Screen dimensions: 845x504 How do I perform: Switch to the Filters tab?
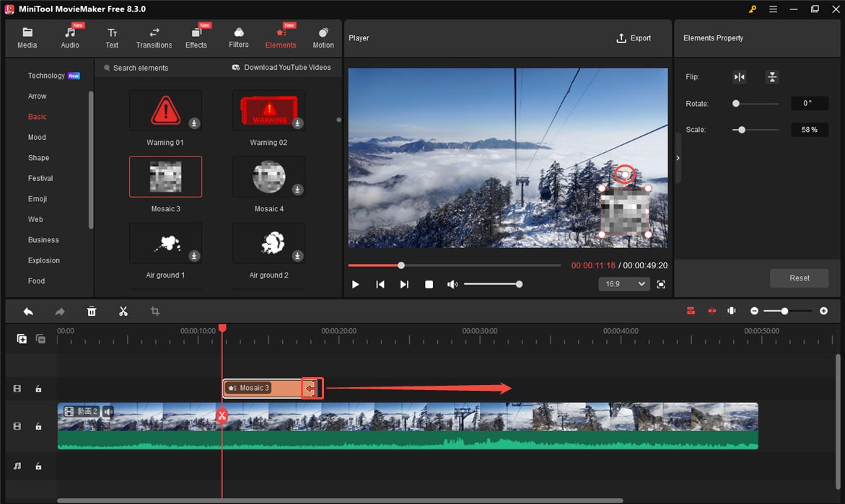239,38
